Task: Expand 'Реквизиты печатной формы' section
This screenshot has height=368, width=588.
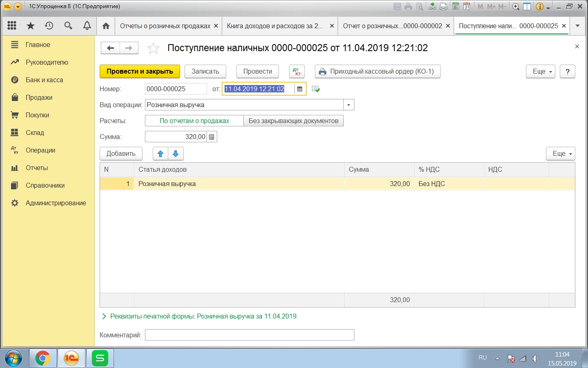Action: [x=104, y=316]
